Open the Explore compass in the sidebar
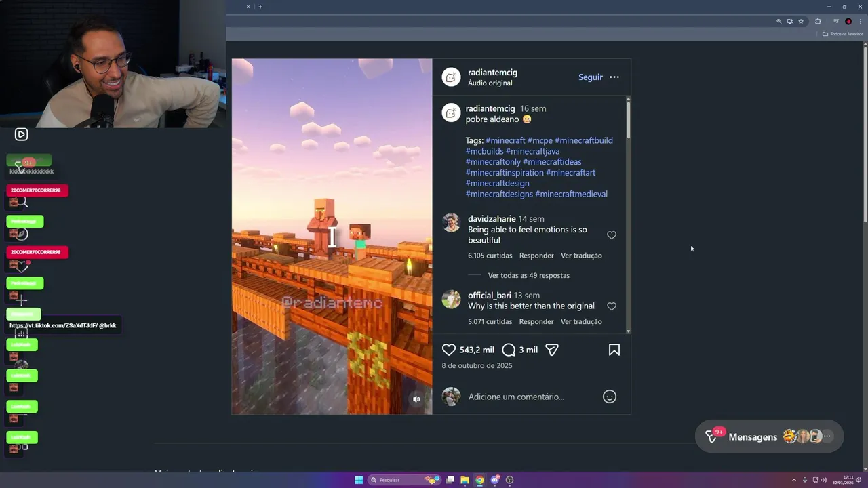This screenshot has width=868, height=488. 22,235
